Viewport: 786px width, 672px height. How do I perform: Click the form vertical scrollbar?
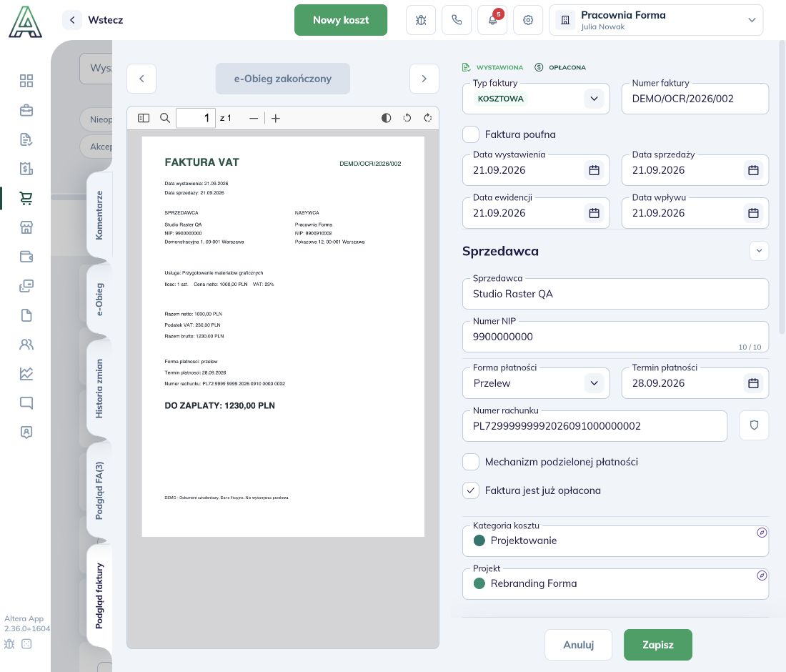[x=782, y=188]
